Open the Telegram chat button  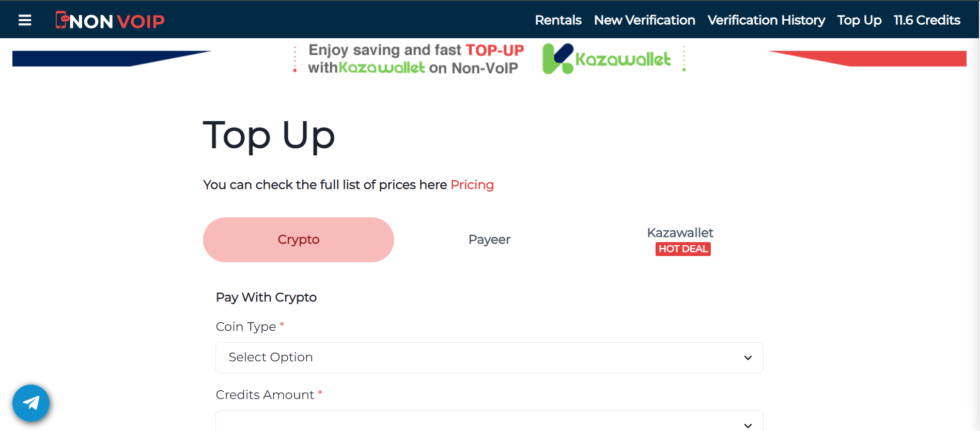click(x=31, y=403)
